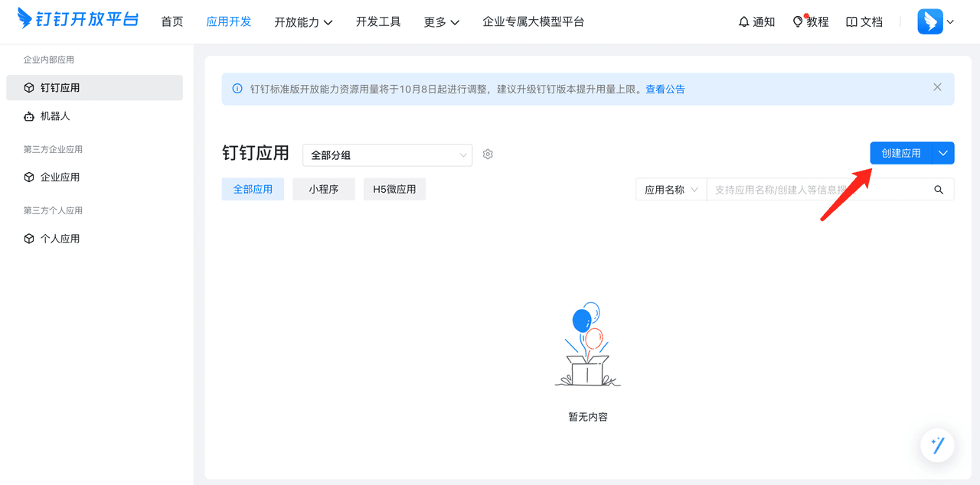Expand the 开放能力 dropdown menu
Image resolution: width=980 pixels, height=485 pixels.
click(303, 22)
